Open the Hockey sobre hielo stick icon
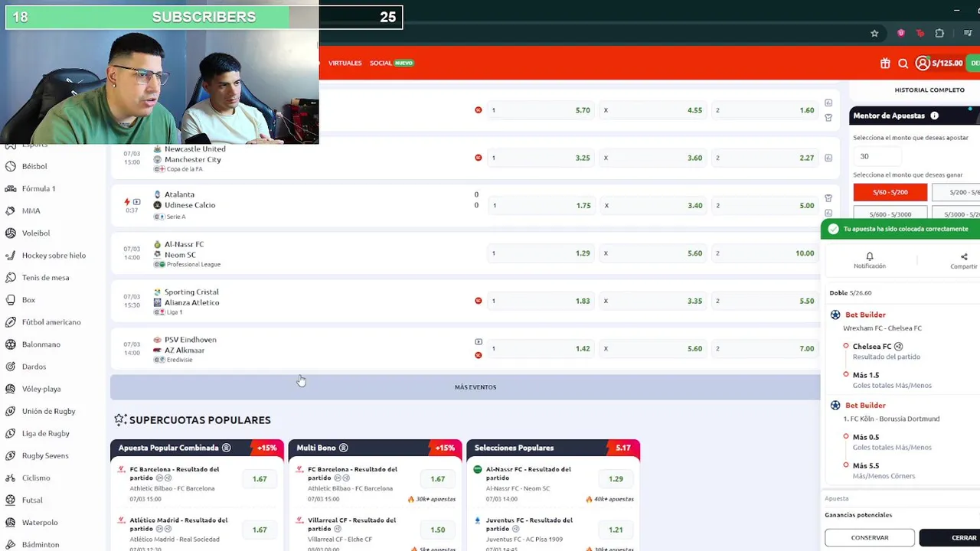The image size is (980, 551). (x=10, y=255)
